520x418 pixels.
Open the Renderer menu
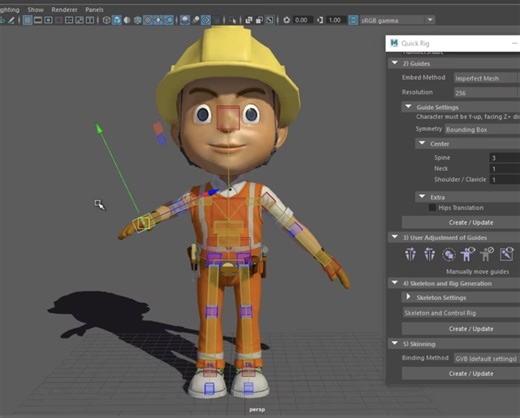tap(64, 10)
